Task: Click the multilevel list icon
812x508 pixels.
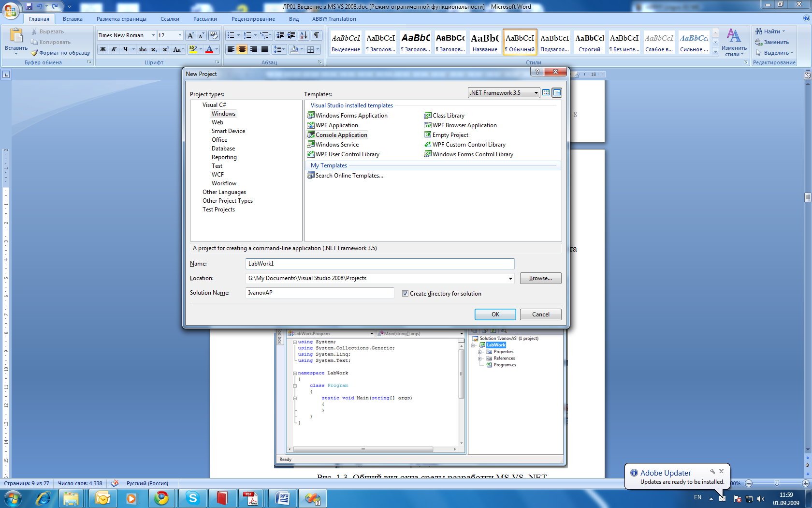Action: [264, 35]
